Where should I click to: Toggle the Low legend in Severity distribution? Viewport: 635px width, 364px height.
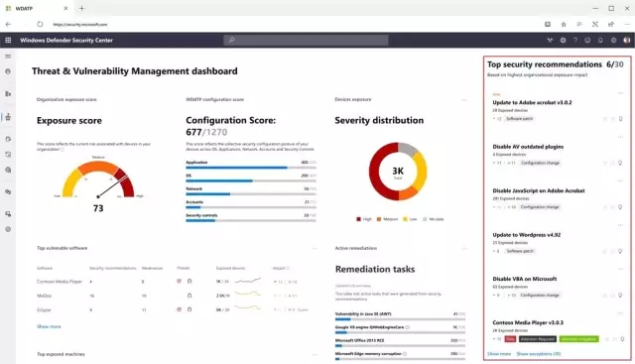pyautogui.click(x=410, y=219)
